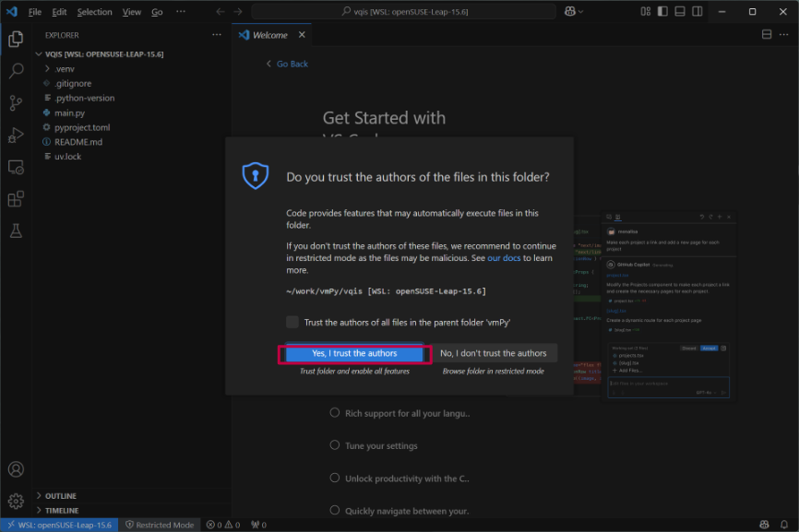
Task: Open the Selection menu
Action: click(94, 11)
